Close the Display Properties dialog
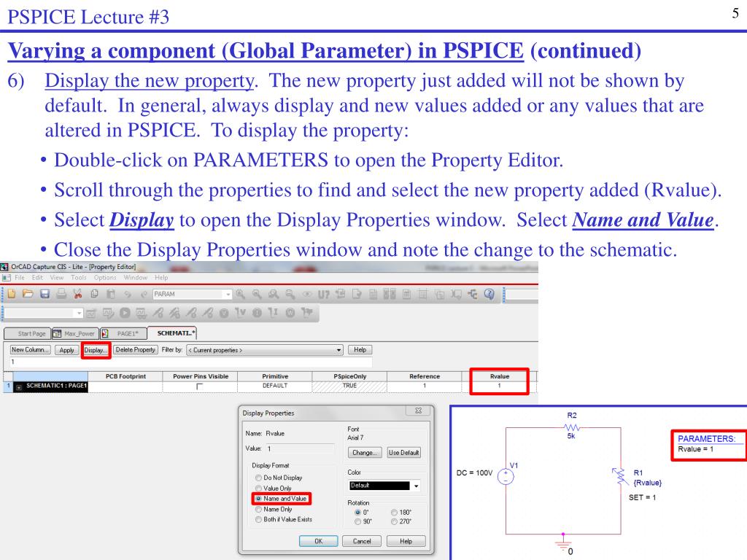The height and width of the screenshot is (560, 747). click(x=418, y=411)
